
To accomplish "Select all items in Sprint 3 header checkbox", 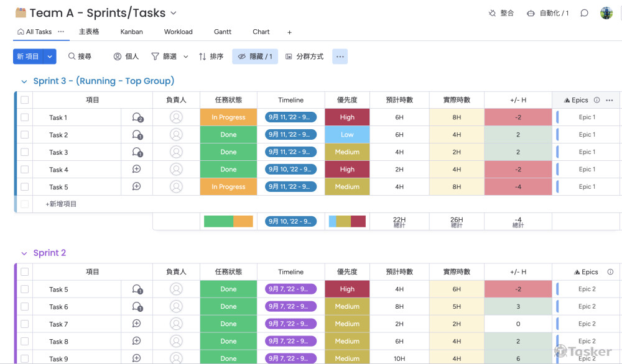I will pyautogui.click(x=25, y=100).
